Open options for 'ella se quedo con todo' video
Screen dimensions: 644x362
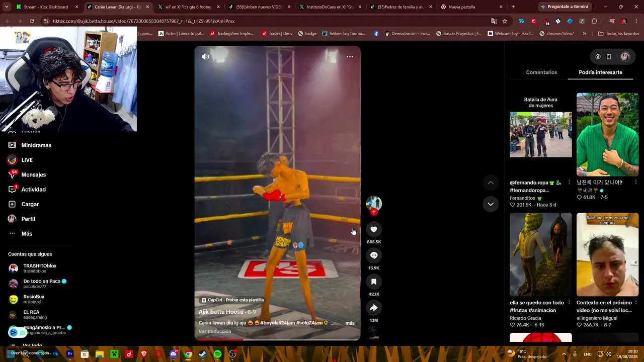click(569, 303)
